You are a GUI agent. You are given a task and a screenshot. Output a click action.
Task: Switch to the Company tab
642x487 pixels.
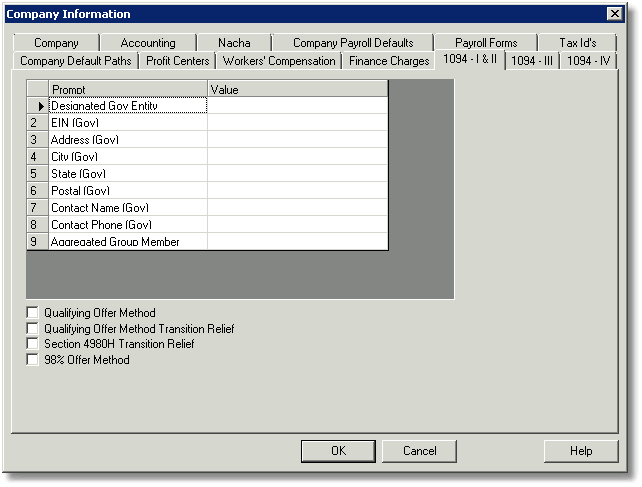(x=56, y=43)
